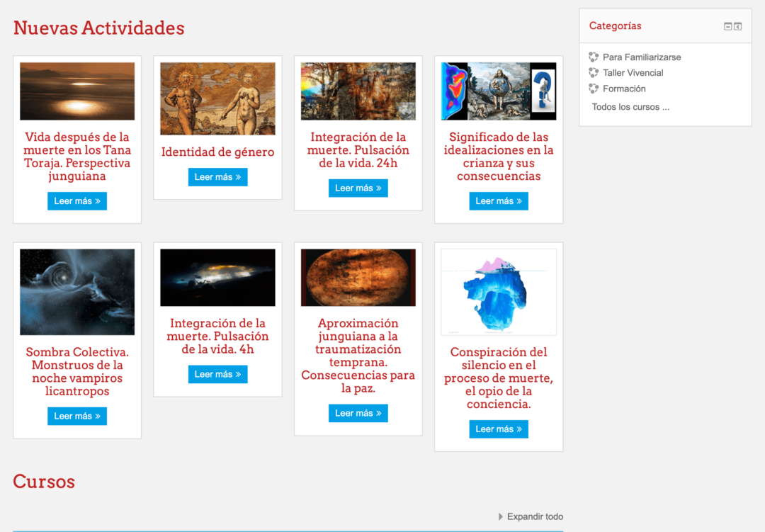Click Leer más under Conspiración del silencio
The width and height of the screenshot is (765, 532).
click(499, 429)
